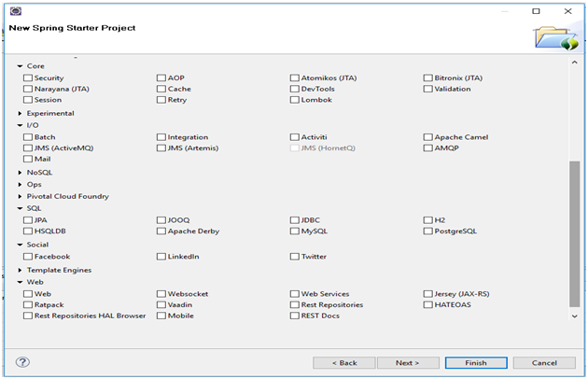This screenshot has height=379, width=588.
Task: Check the MySQL dependency
Action: 294,231
